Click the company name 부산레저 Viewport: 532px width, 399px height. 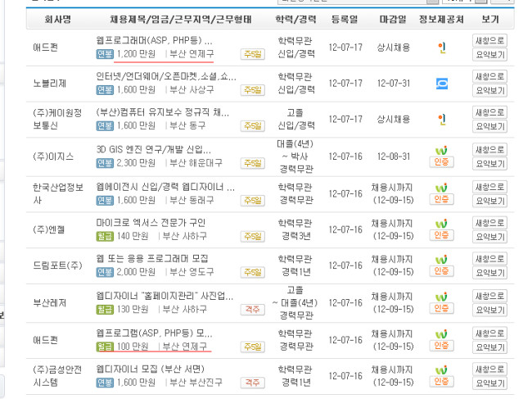tap(50, 303)
